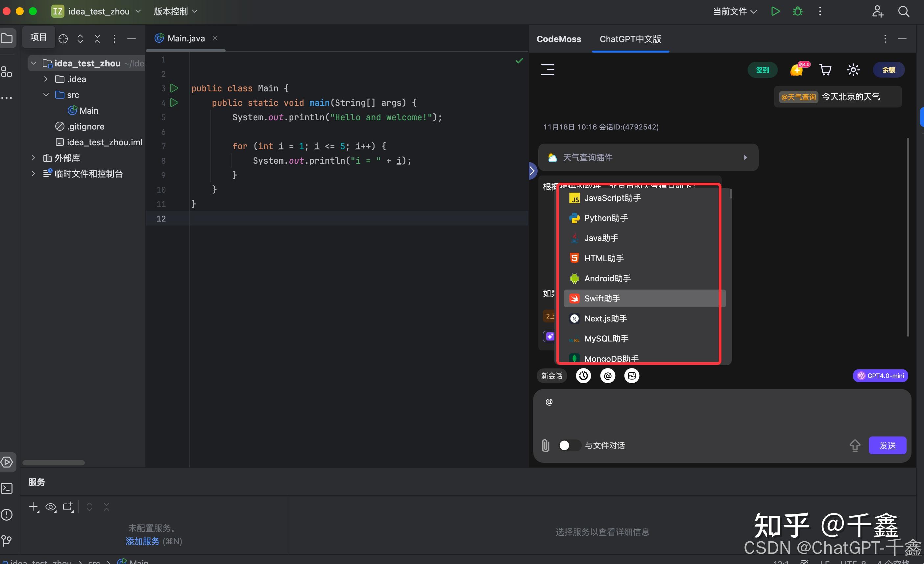Click the image upload icon in chat toolbar
Image resolution: width=924 pixels, height=564 pixels.
(x=632, y=375)
